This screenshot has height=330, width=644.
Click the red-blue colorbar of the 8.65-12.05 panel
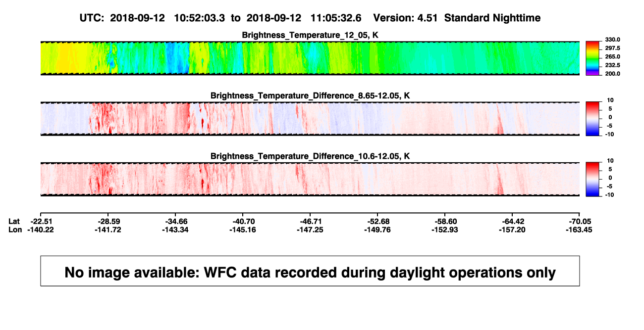point(593,118)
